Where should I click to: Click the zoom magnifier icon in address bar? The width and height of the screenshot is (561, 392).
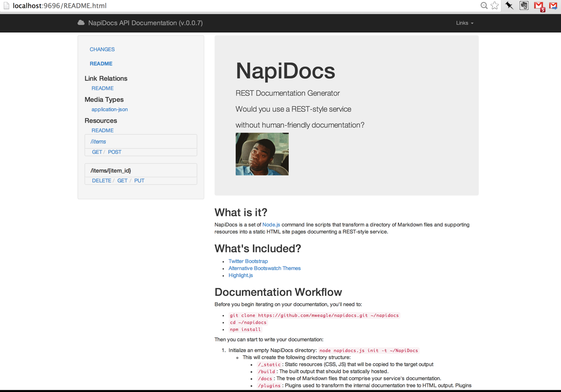484,5
